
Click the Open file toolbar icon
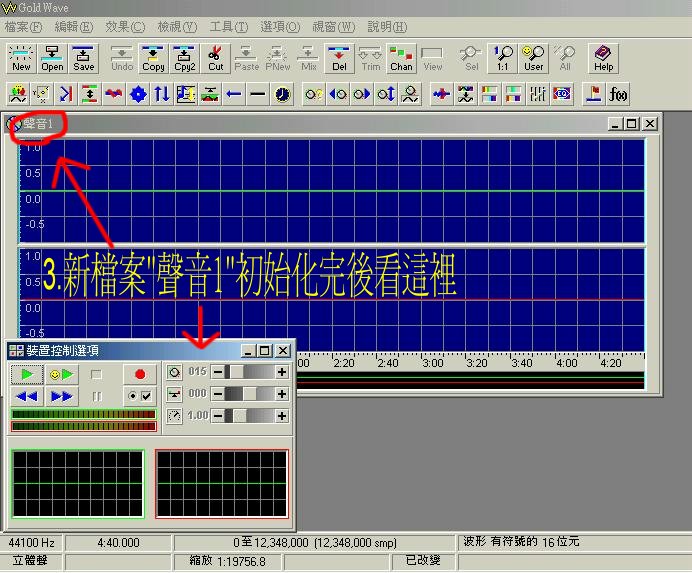[x=53, y=58]
